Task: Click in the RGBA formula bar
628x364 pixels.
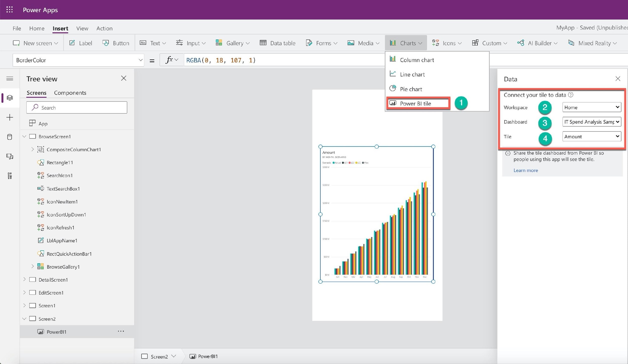Action: point(284,60)
